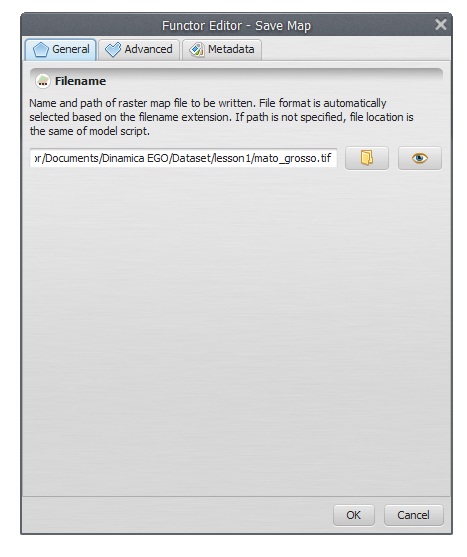Focus the filename path input field

[183, 158]
